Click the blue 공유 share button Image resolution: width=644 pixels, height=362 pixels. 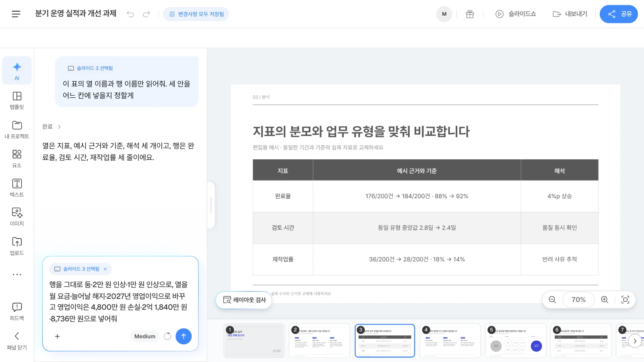(x=619, y=14)
